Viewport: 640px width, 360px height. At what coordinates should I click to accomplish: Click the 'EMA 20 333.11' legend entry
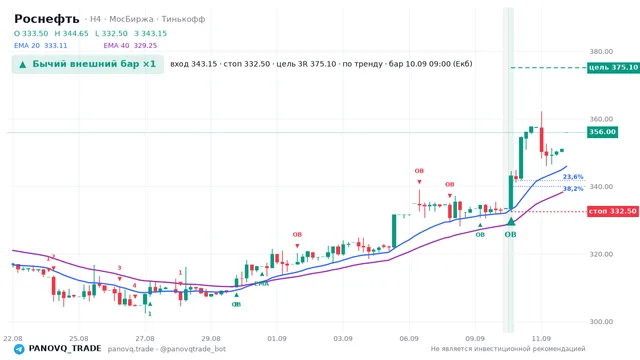40,46
